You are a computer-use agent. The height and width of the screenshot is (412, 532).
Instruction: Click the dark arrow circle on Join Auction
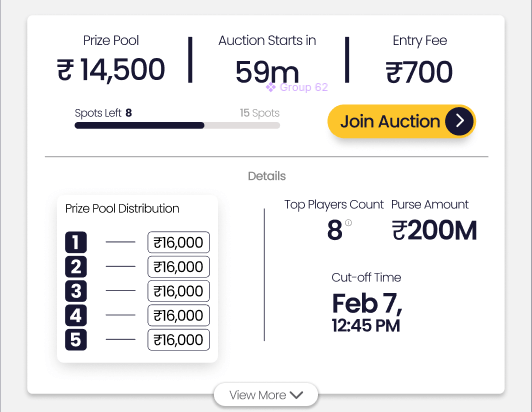459,121
